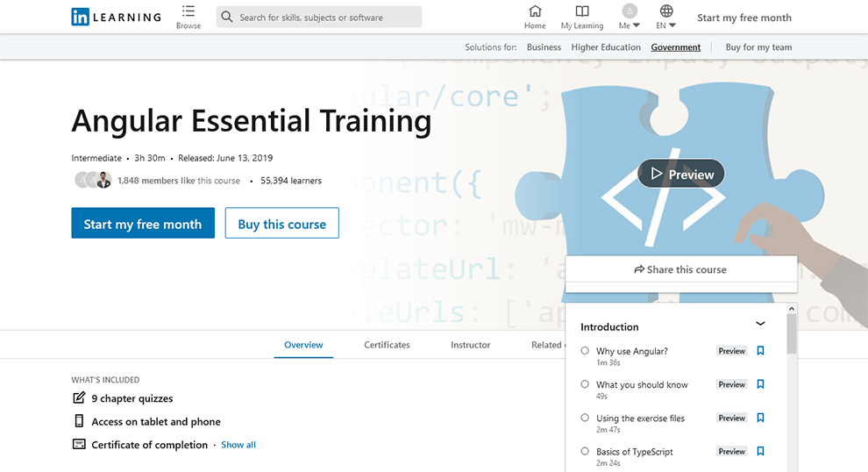Open 'Using the exercise files' lesson title

640,418
